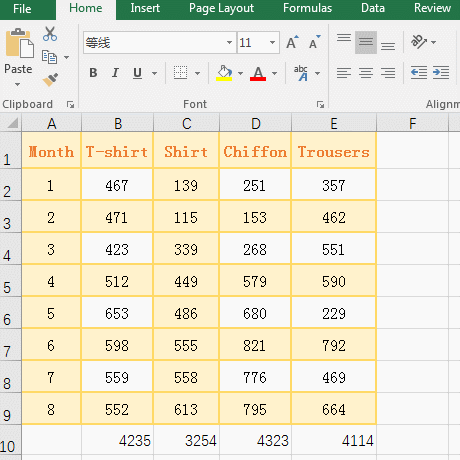Switch to the Review tab
Image resolution: width=460 pixels, height=460 pixels.
(432, 8)
